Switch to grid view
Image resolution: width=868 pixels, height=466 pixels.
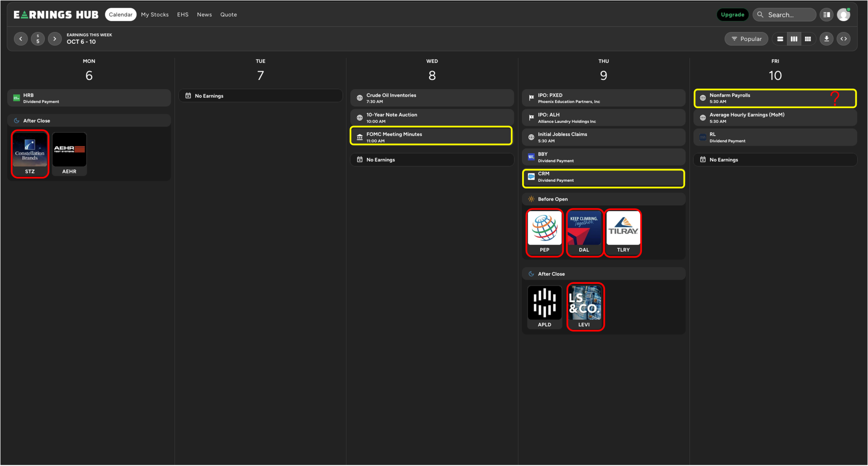pyautogui.click(x=808, y=39)
